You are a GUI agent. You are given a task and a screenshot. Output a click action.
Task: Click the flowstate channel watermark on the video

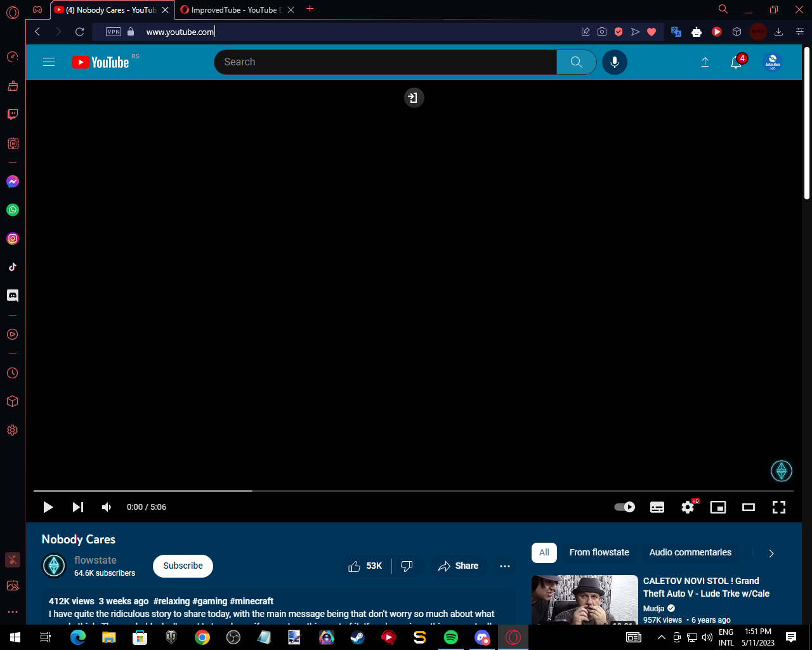(x=782, y=471)
